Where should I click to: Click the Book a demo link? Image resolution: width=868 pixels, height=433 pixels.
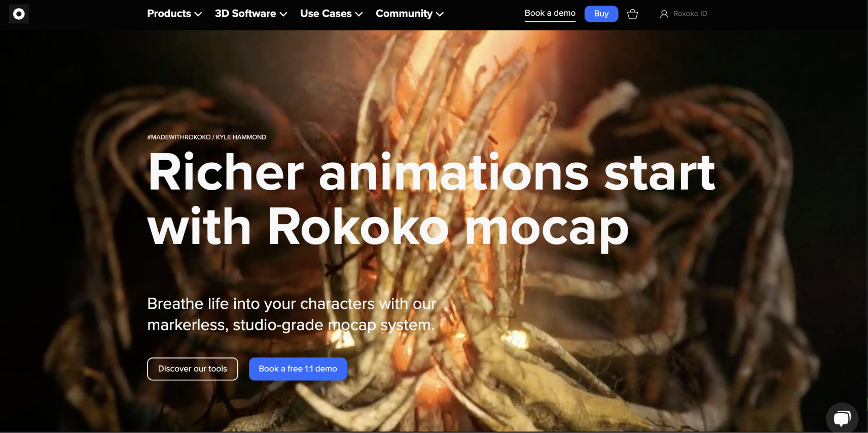pos(550,14)
